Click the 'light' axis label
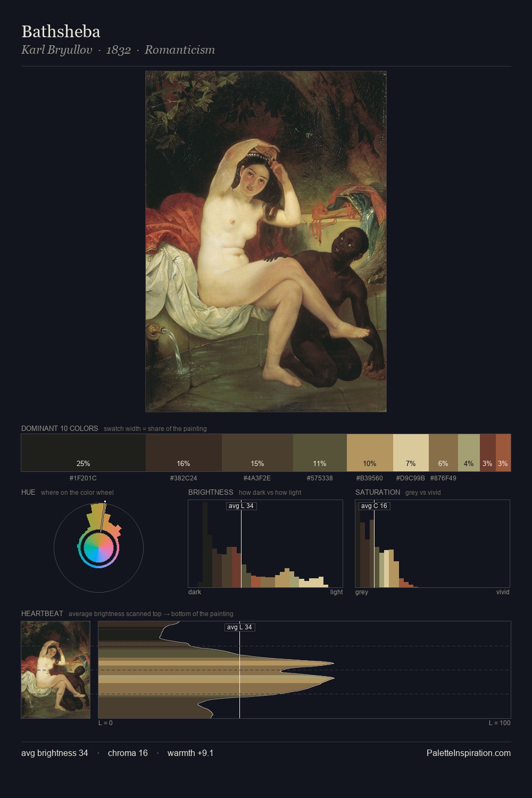The image size is (532, 798). click(336, 592)
